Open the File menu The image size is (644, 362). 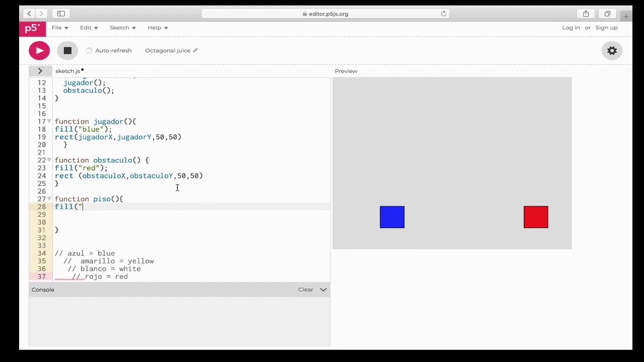[59, 28]
